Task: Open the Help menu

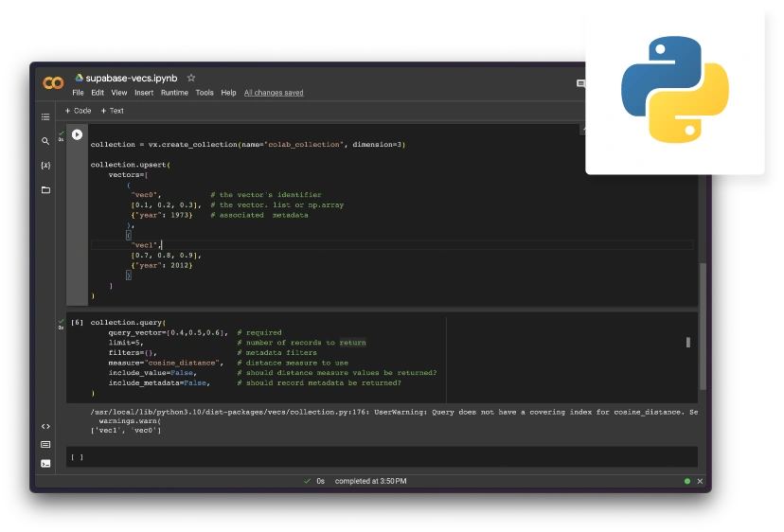Action: [228, 93]
